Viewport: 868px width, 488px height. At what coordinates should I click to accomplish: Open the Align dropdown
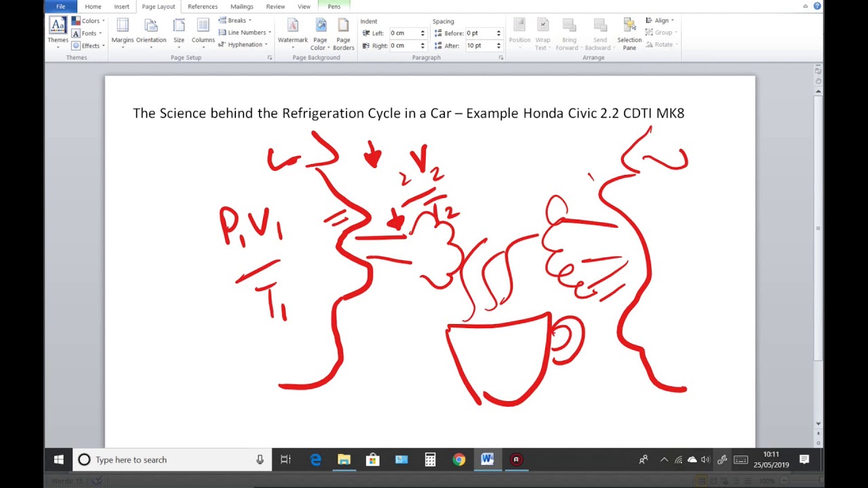pyautogui.click(x=660, y=20)
